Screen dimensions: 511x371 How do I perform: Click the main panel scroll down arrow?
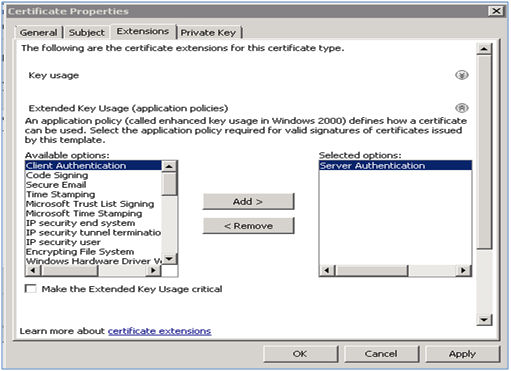point(484,320)
